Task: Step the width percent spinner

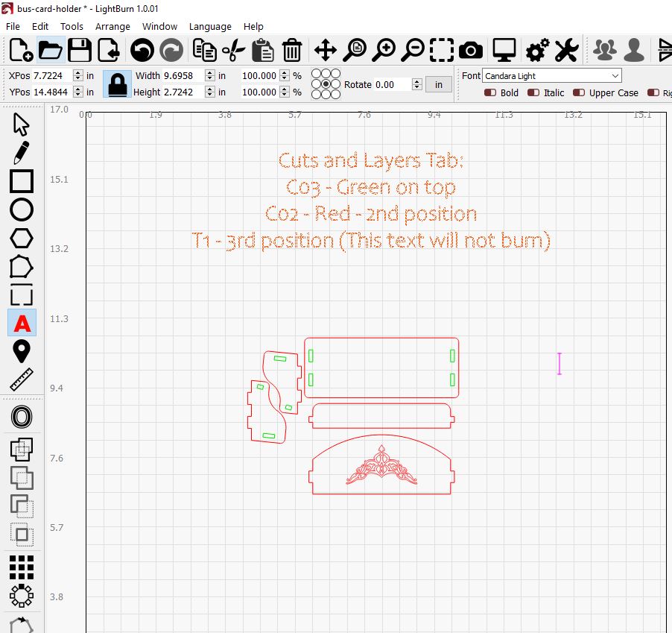Action: pyautogui.click(x=284, y=75)
